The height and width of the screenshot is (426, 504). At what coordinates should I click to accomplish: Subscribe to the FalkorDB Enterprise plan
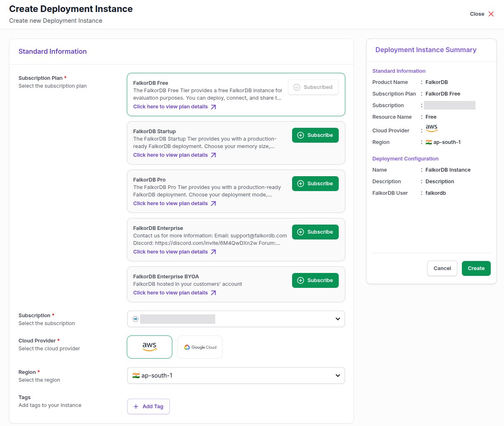(x=315, y=232)
